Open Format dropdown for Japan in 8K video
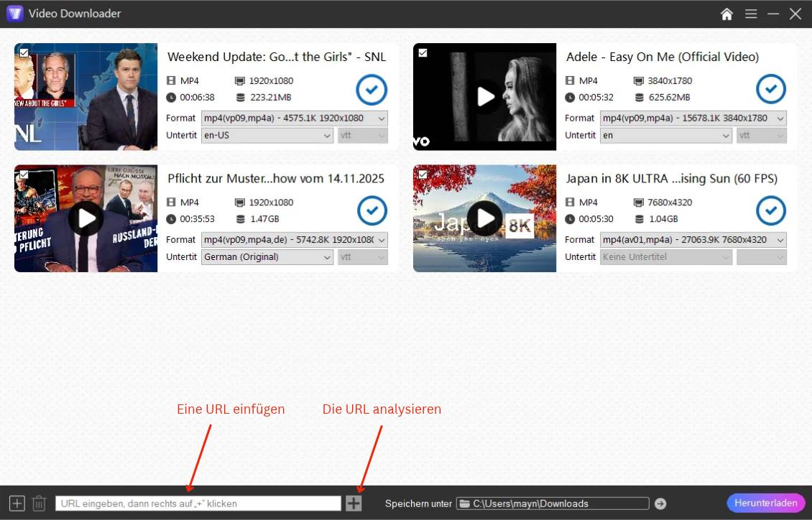 click(x=693, y=240)
